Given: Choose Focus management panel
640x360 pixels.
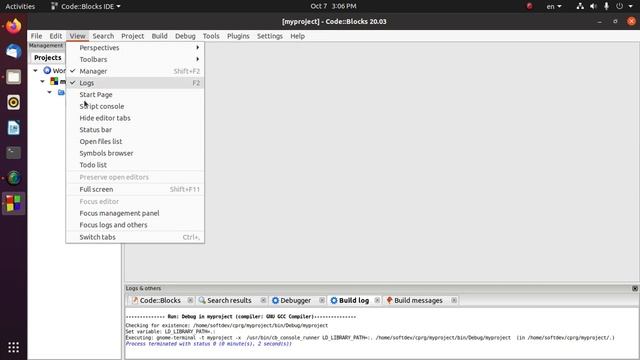Looking at the screenshot, I should point(135,213).
